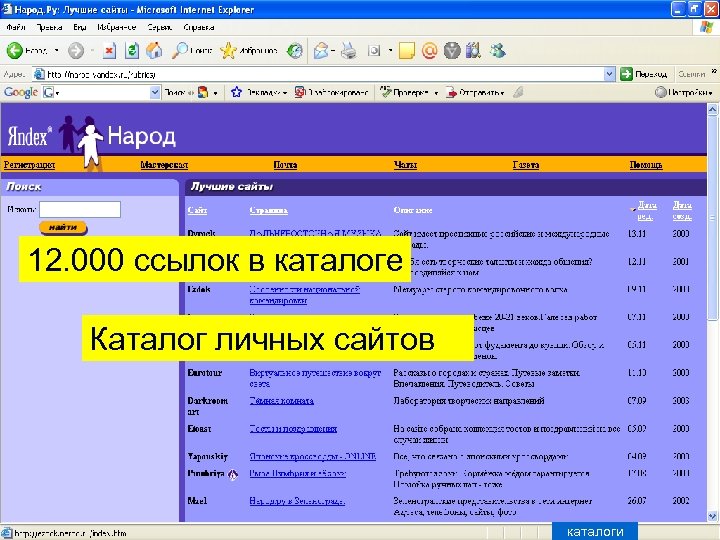Expand the Edit button dropdown arrow
Viewport: 720px width, 540px height.
tap(390, 51)
